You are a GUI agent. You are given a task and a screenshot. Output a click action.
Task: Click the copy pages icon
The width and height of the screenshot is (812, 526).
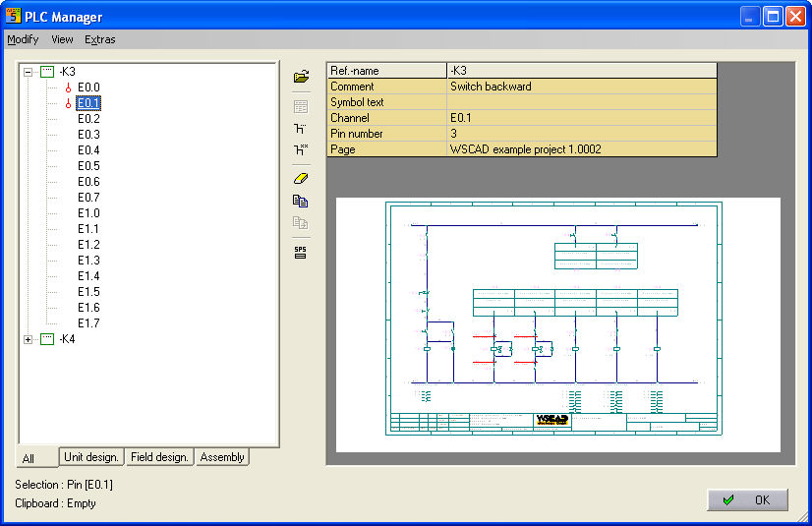(301, 201)
